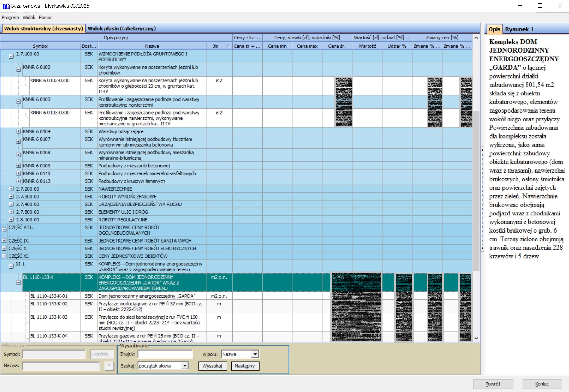This screenshot has height=392, width=569.
Task: Expand the KNNR 6 0107 node
Action: 19,142
